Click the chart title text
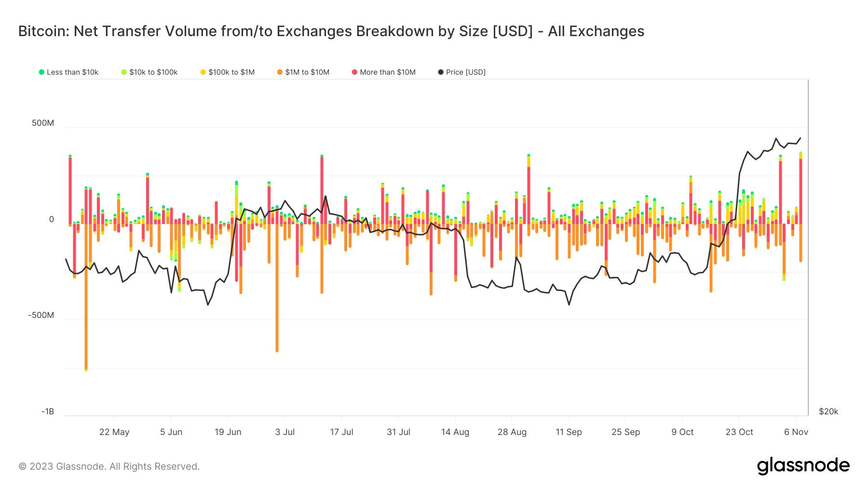868x488 pixels. (x=331, y=31)
